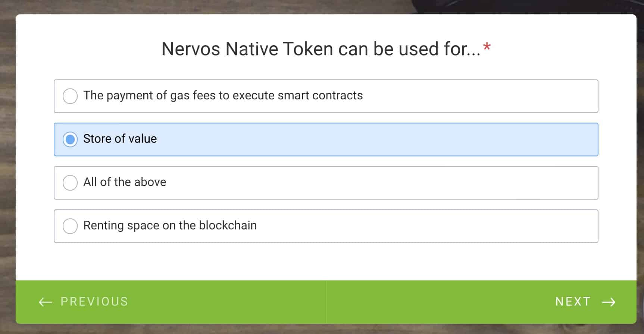Viewport: 644px width, 334px height.
Task: Click the red required asterisk
Action: pyautogui.click(x=487, y=47)
